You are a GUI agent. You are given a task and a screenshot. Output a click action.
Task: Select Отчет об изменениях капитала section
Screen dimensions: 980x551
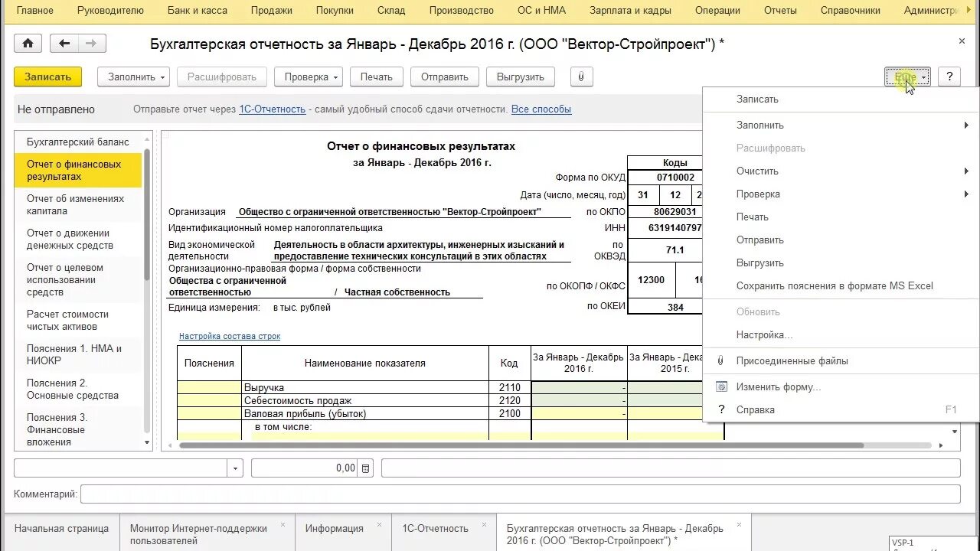click(x=78, y=204)
